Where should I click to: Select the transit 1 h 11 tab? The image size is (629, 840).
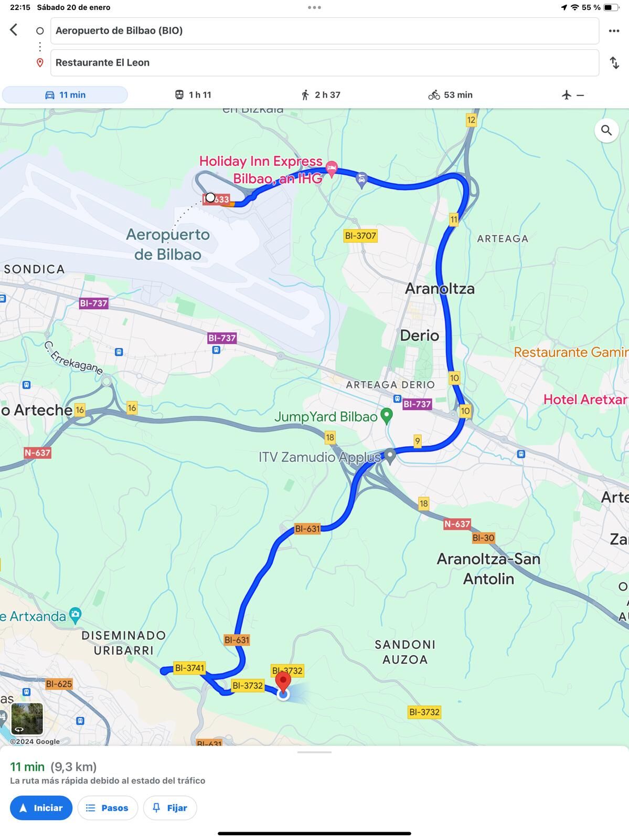(193, 95)
